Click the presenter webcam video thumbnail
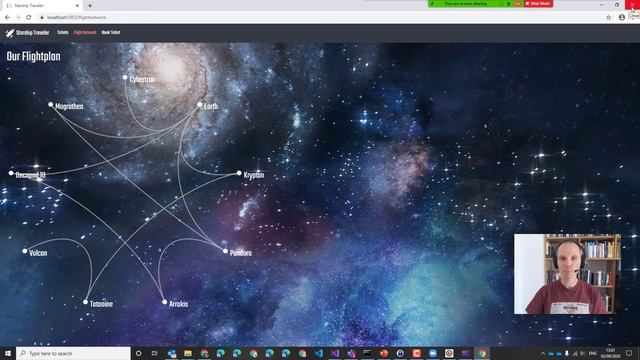Viewport: 640px width, 360px height. tap(567, 274)
